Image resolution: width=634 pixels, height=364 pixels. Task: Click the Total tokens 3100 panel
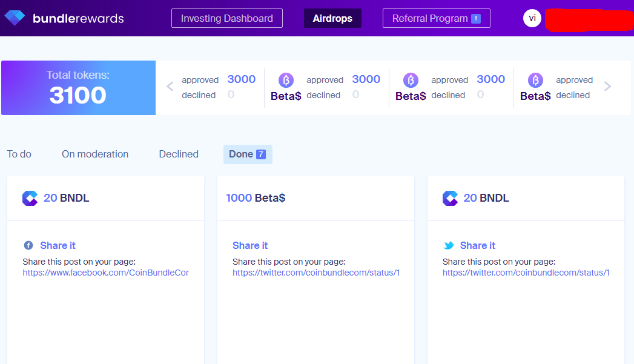(79, 88)
